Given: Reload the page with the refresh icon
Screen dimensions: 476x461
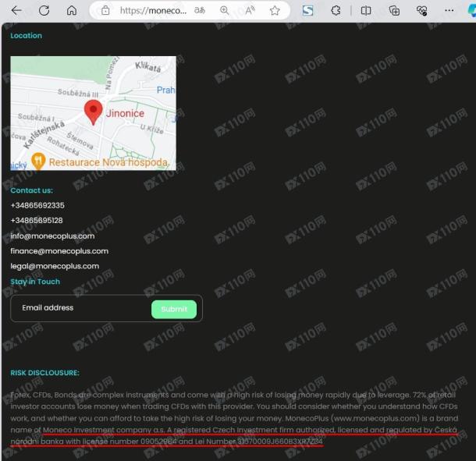Looking at the screenshot, I should click(x=44, y=11).
